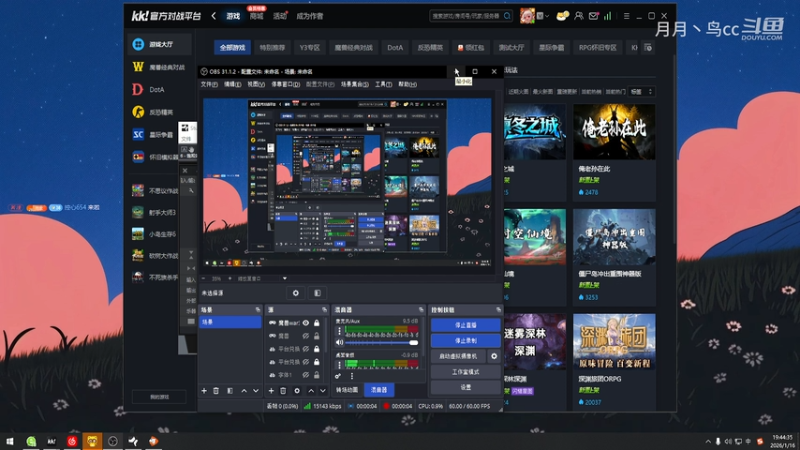Open 俺老孙在此 game thumbnail
This screenshot has height=450, width=800.
tap(614, 132)
